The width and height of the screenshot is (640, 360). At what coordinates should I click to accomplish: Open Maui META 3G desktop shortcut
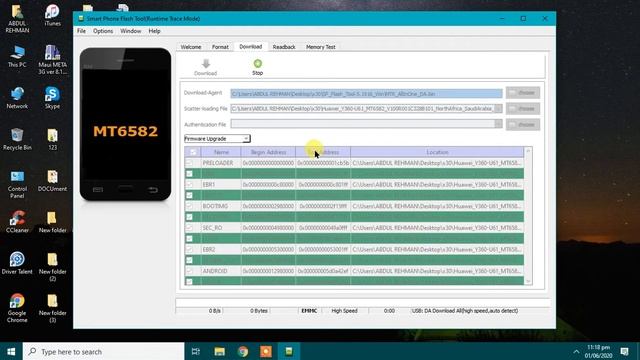(x=52, y=60)
